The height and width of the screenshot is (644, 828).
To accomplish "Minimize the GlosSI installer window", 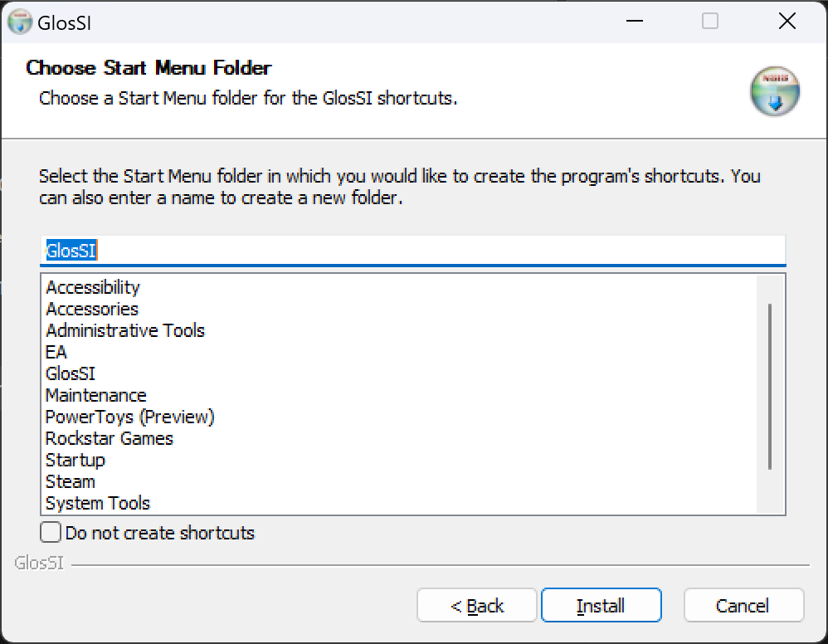I will (x=634, y=21).
